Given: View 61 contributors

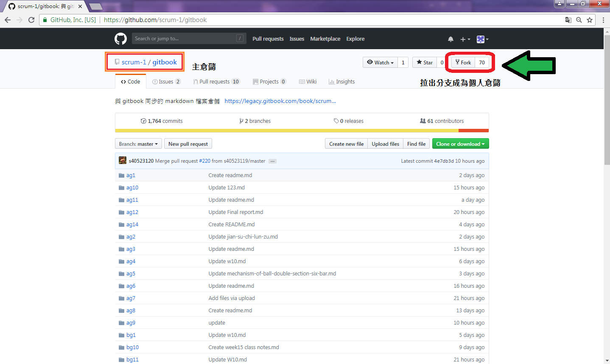Looking at the screenshot, I should click(442, 121).
